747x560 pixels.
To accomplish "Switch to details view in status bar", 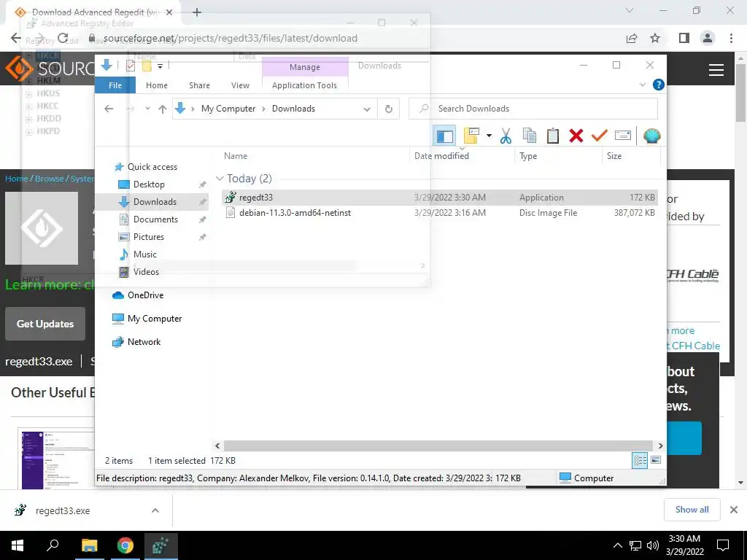I will [640, 460].
